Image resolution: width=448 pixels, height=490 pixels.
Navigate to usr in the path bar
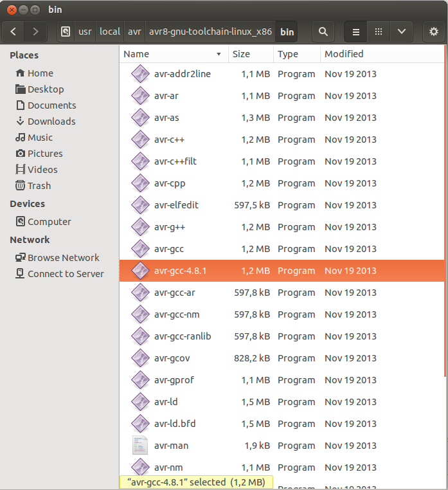tap(85, 32)
